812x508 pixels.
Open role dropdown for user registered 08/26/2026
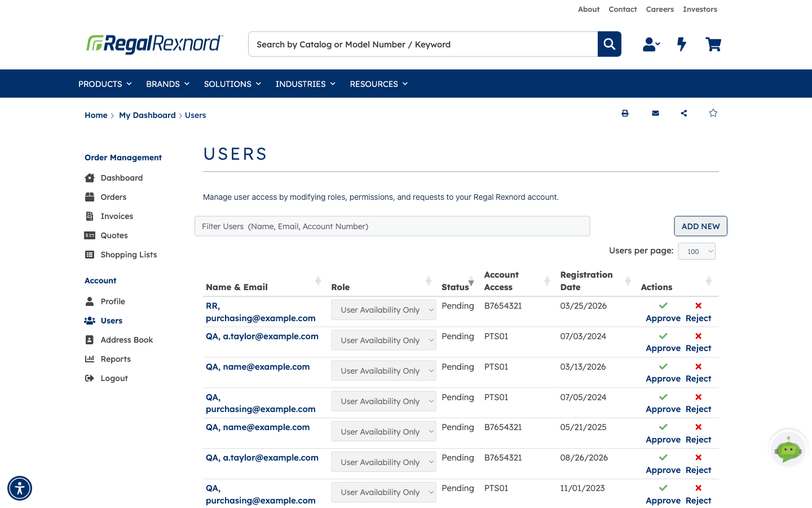383,462
